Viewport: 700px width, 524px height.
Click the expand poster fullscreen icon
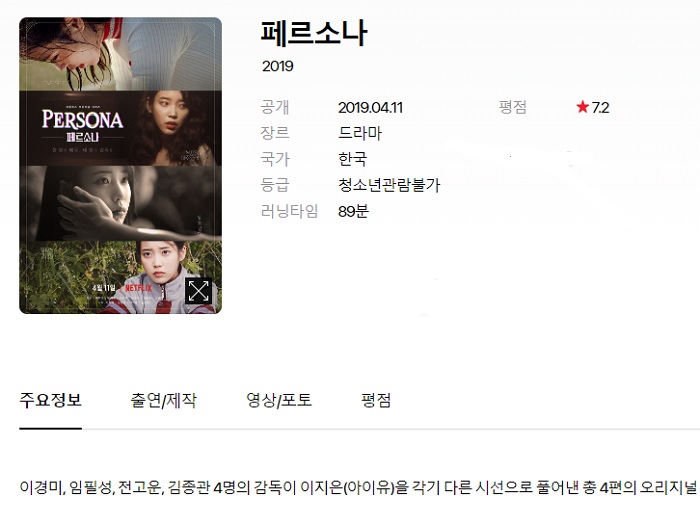point(199,291)
